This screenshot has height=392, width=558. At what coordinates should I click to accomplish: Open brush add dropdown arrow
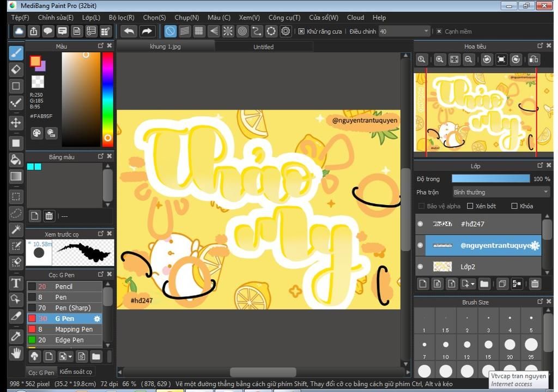70,357
